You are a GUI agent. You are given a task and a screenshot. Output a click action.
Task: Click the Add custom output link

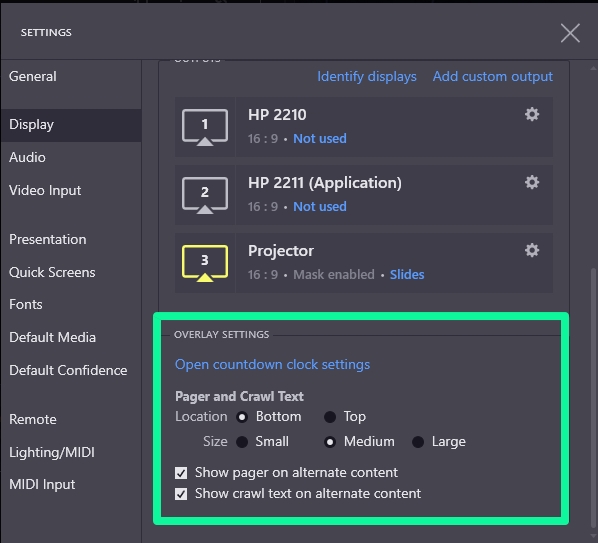(493, 77)
